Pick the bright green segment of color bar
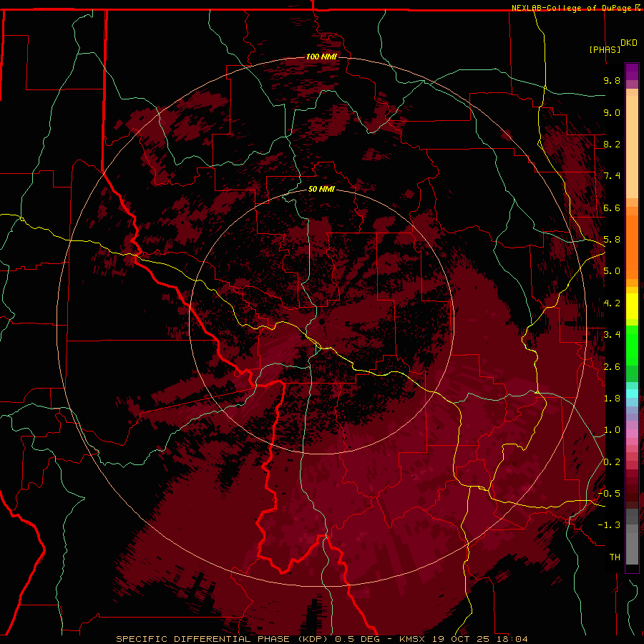The image size is (644, 644). [x=632, y=346]
